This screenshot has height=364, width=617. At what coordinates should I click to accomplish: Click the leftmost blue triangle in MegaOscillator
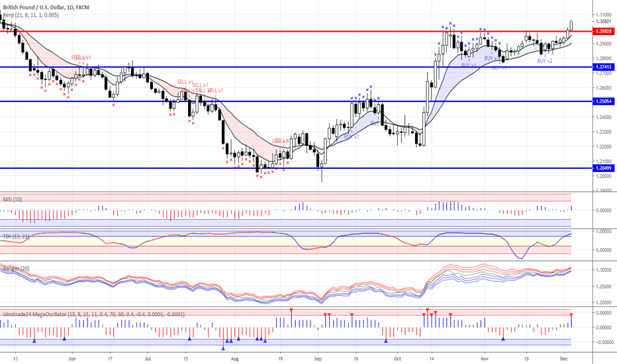click(34, 340)
